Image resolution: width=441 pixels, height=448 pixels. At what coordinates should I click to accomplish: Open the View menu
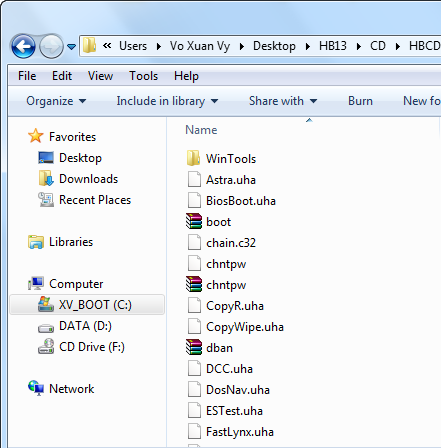tap(100, 76)
